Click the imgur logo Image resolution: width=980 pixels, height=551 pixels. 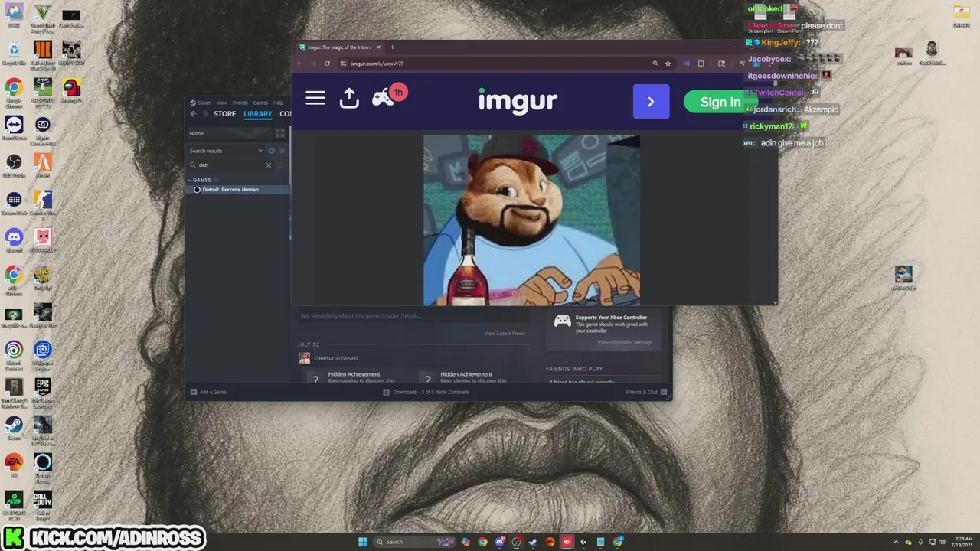click(518, 100)
